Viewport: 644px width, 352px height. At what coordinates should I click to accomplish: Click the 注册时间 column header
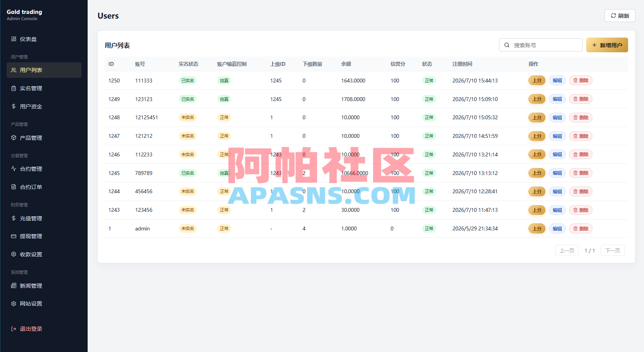pyautogui.click(x=462, y=64)
